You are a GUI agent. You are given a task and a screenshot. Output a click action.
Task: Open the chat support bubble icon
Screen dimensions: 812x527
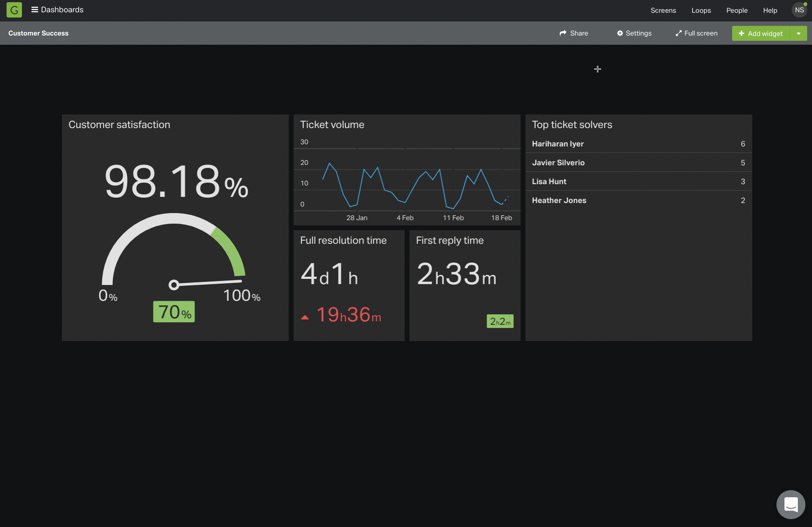pos(791,504)
